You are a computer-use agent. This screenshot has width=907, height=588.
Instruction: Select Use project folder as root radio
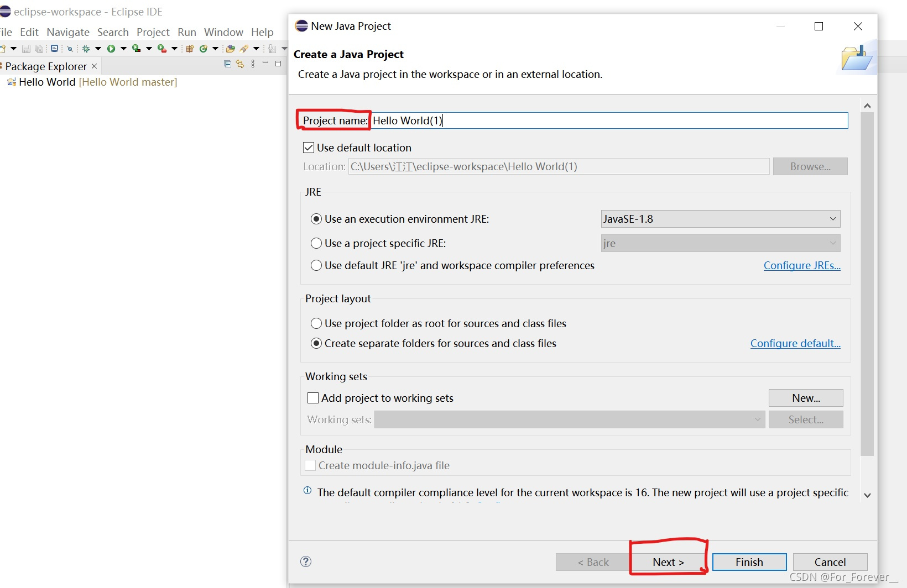click(316, 323)
